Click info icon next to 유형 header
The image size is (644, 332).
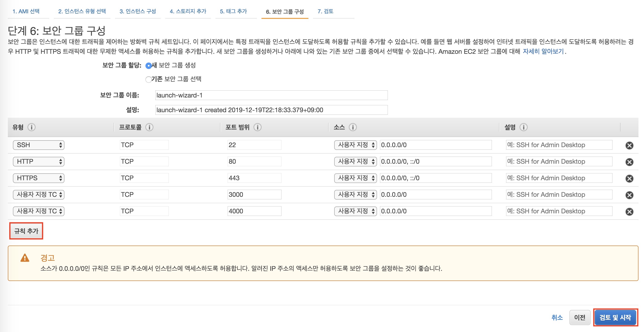(x=32, y=127)
